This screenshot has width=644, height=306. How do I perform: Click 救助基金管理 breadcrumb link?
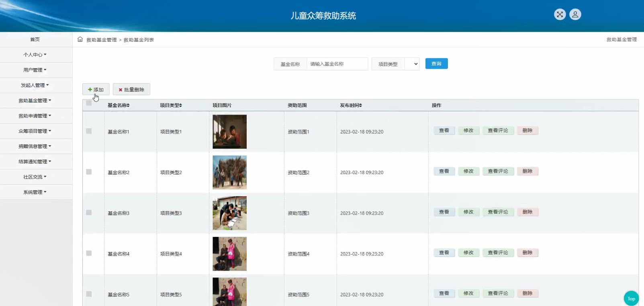[101, 40]
